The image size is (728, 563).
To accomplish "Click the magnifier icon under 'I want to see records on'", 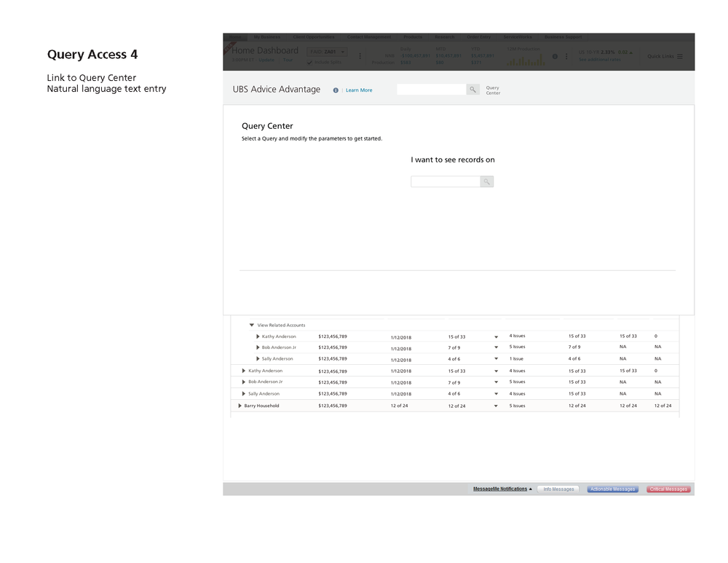I will (486, 181).
